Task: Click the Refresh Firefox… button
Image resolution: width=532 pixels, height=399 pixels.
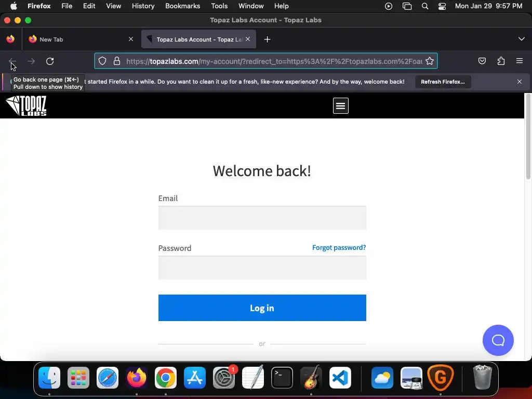Action: click(x=443, y=82)
